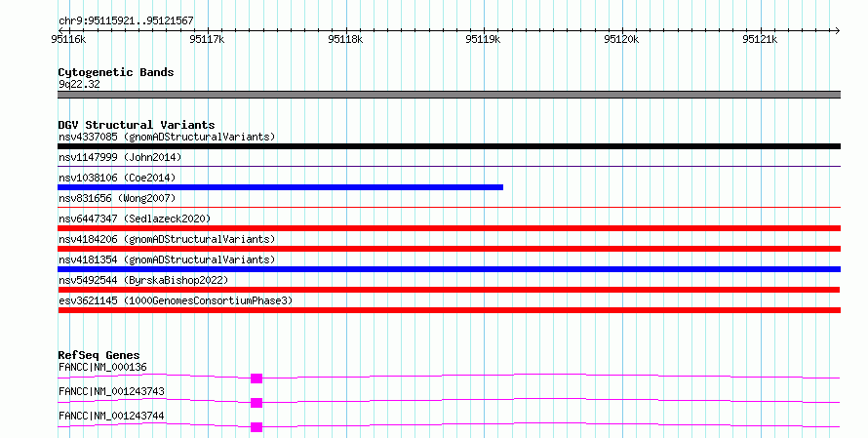
Task: Click the nsv5492544 ByrskaBishop2022 red bar
Action: click(x=449, y=290)
